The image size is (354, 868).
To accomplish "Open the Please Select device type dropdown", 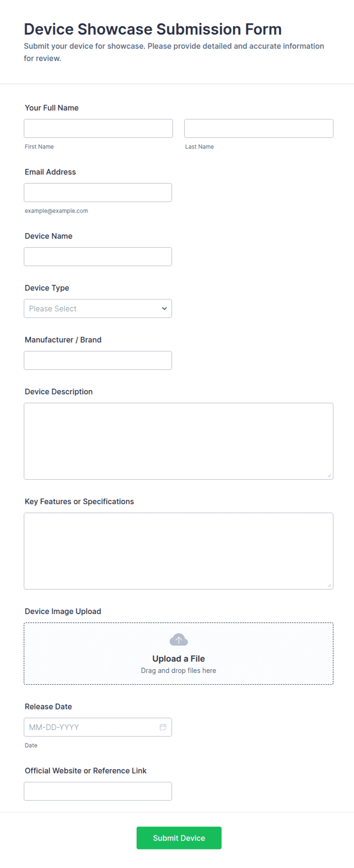I will 98,308.
